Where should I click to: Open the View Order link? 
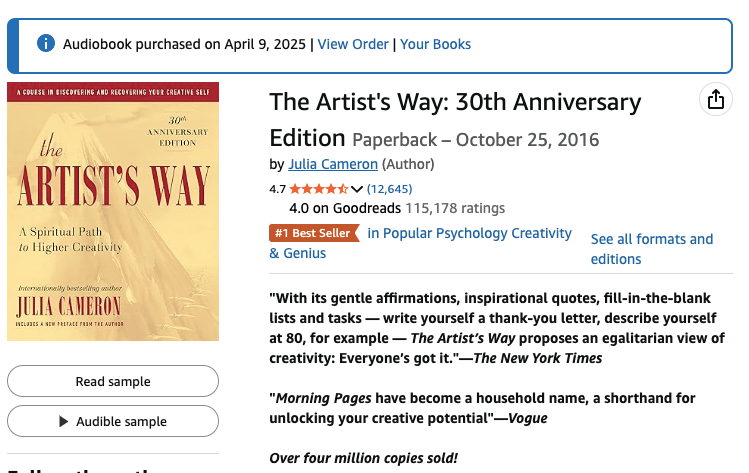pos(353,44)
